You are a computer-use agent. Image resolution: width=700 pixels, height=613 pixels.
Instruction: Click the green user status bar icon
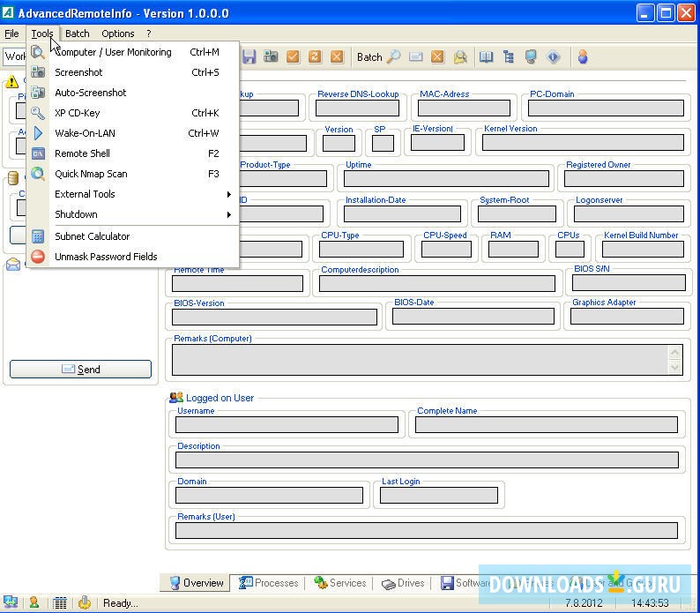point(34,602)
